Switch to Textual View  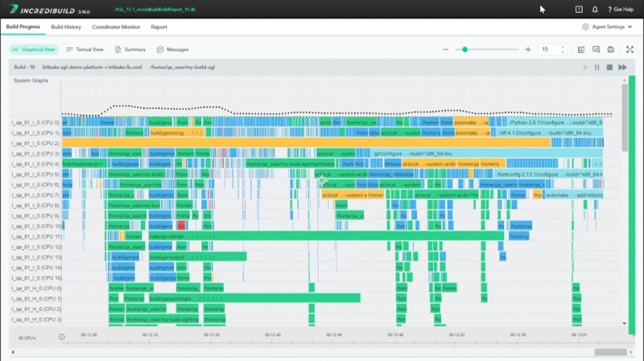click(85, 49)
